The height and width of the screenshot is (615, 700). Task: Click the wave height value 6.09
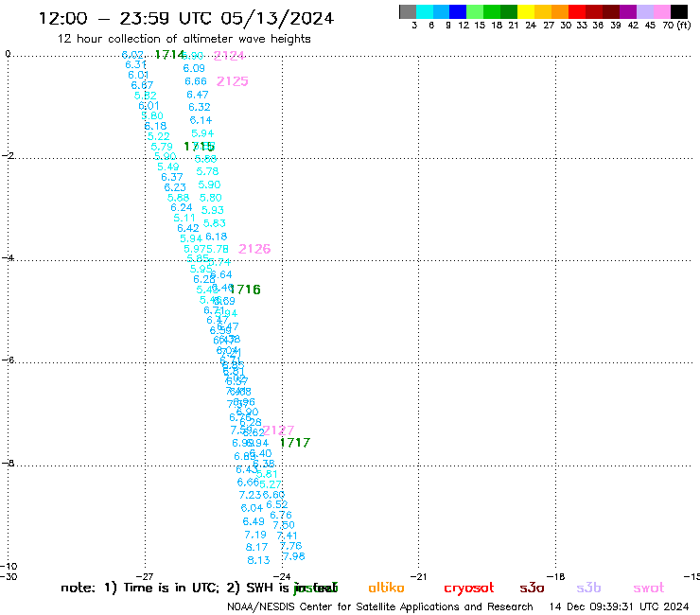pos(194,68)
